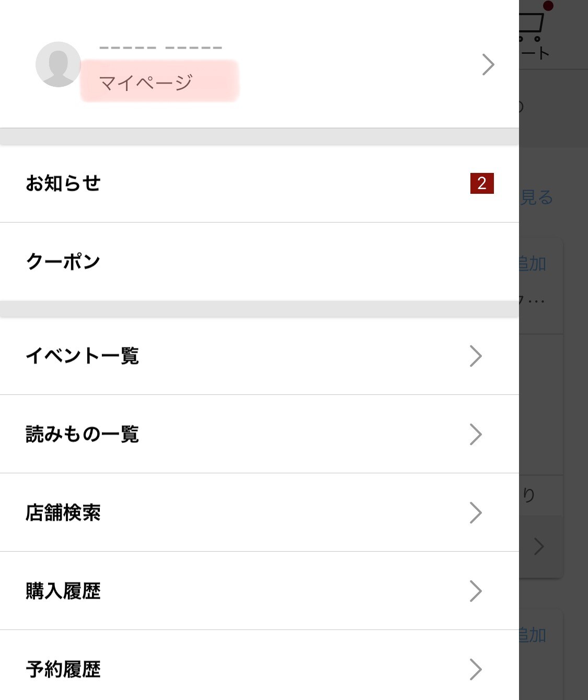This screenshot has height=700, width=588.
Task: Open マイページ link
Action: (146, 83)
